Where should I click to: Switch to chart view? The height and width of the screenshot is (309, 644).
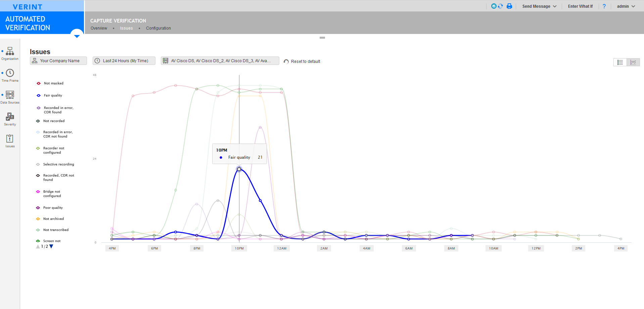pyautogui.click(x=633, y=62)
